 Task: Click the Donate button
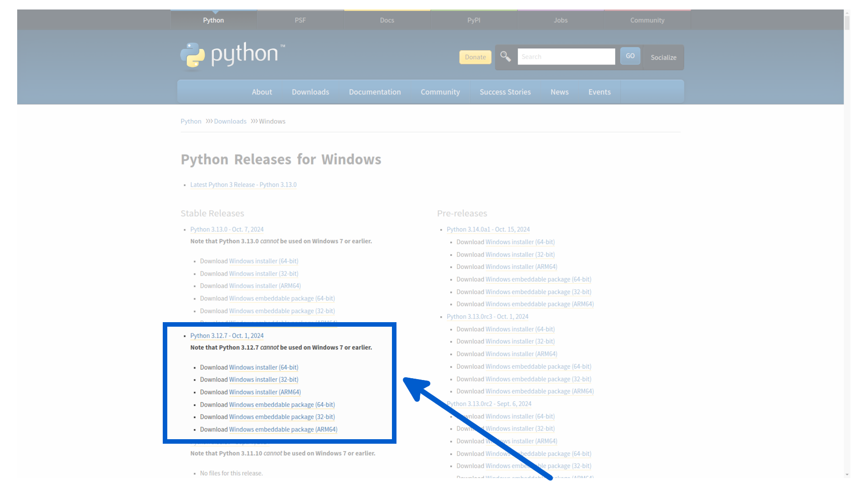pos(475,57)
